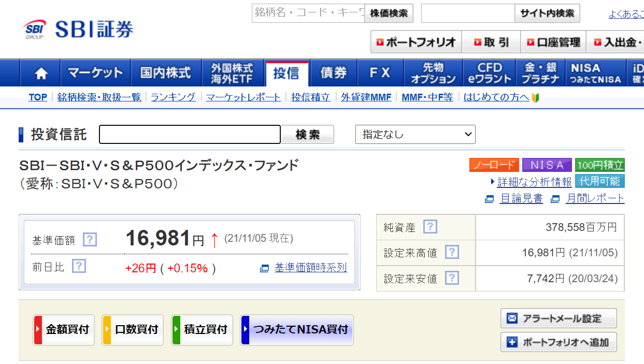The image size is (644, 364).
Task: Click ポートフォリオへ追加 button
Action: click(559, 342)
